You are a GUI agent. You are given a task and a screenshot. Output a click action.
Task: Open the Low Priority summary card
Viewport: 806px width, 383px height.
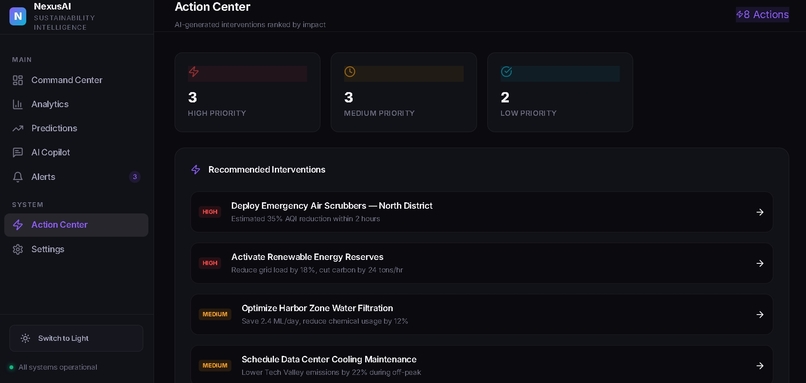(x=560, y=92)
